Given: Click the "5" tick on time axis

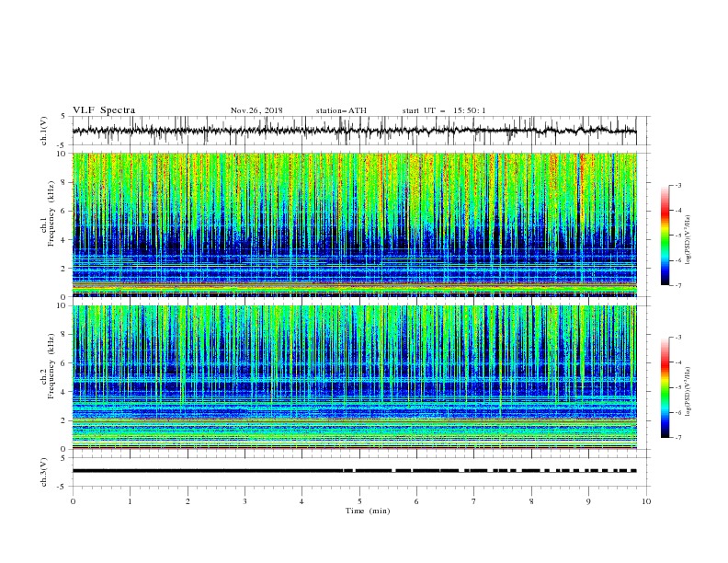Looking at the screenshot, I should tap(359, 501).
